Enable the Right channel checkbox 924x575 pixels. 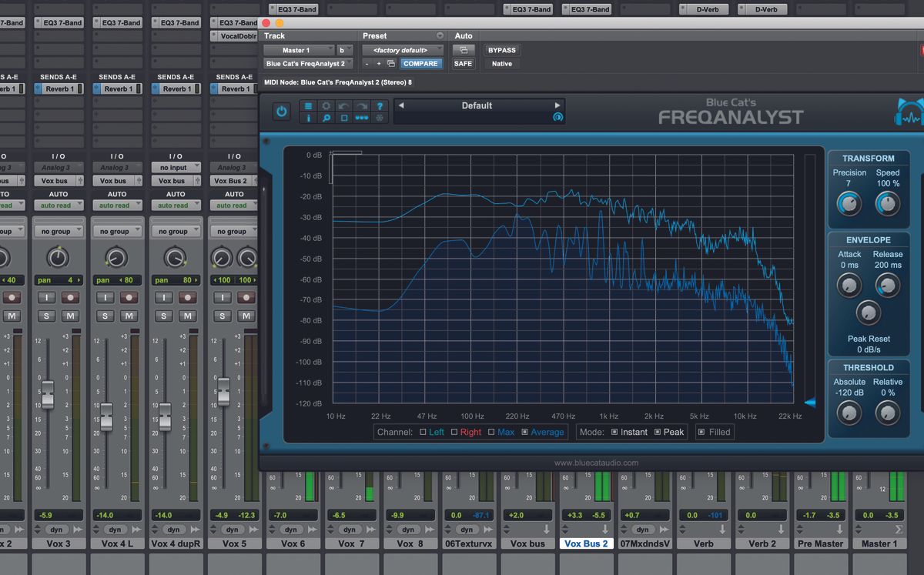click(x=455, y=432)
